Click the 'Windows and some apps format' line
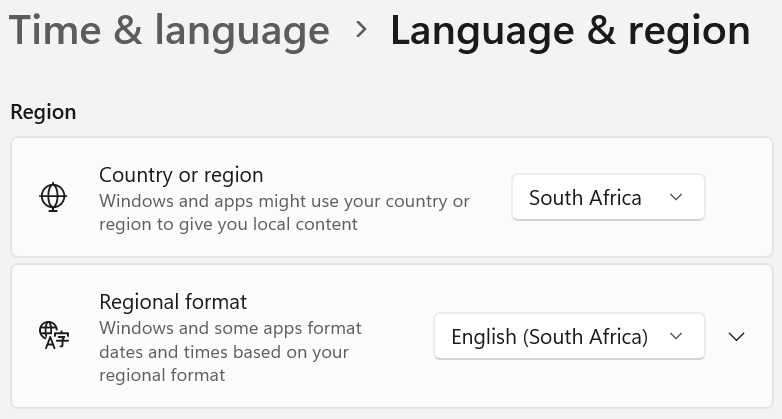782x419 pixels. (230, 328)
